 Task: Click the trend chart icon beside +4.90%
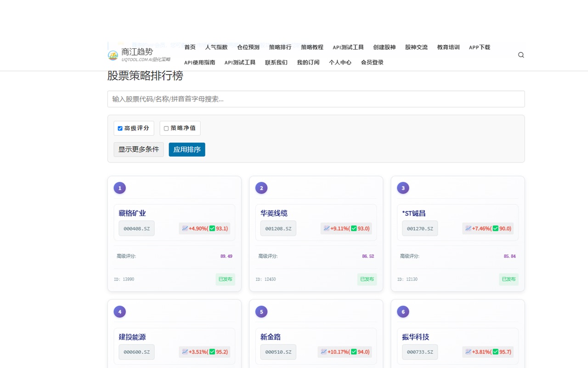coord(186,228)
